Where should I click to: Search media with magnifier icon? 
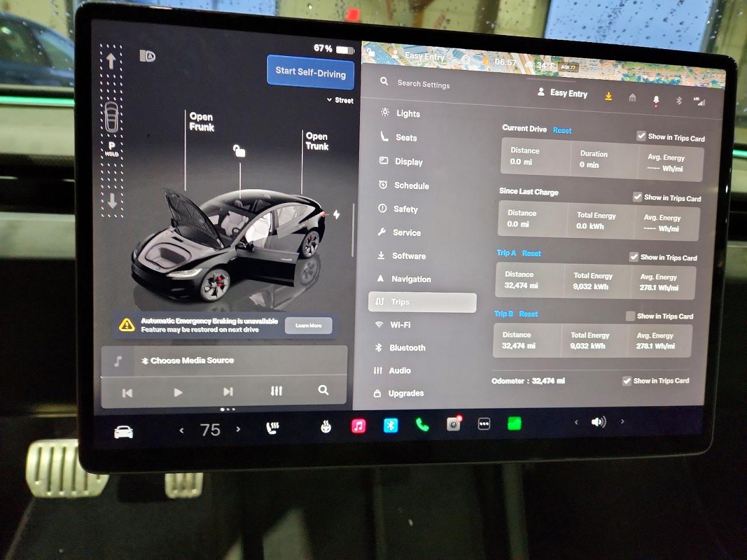click(323, 390)
